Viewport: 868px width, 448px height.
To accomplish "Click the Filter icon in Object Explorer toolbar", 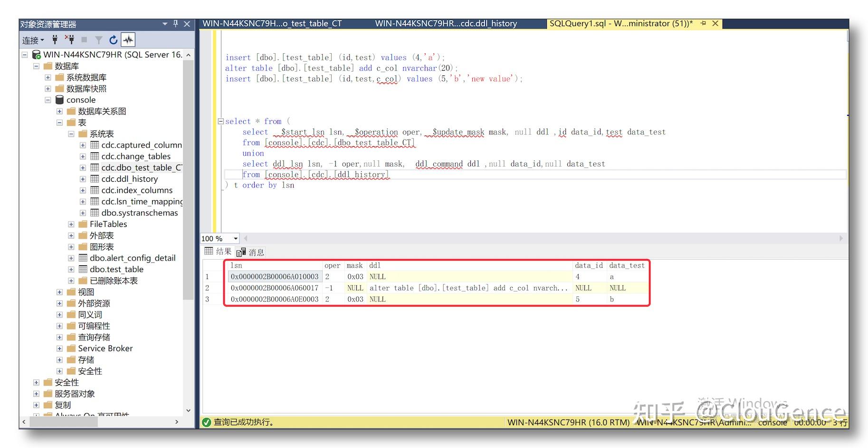I will coord(98,40).
